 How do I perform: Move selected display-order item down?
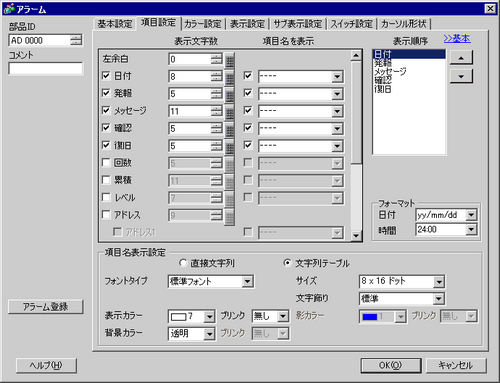[461, 76]
